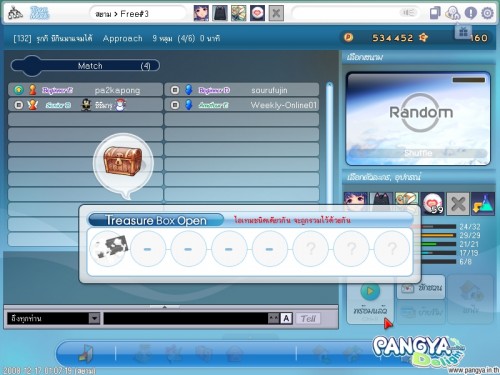The height and width of the screenshot is (375, 500).
Task: Click the treasure chest bubble icon
Action: pos(123,162)
